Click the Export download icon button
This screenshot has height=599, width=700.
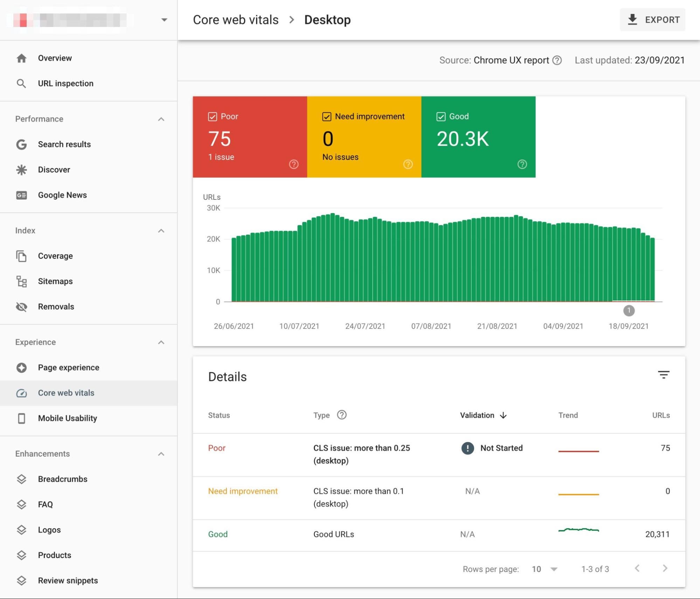632,20
